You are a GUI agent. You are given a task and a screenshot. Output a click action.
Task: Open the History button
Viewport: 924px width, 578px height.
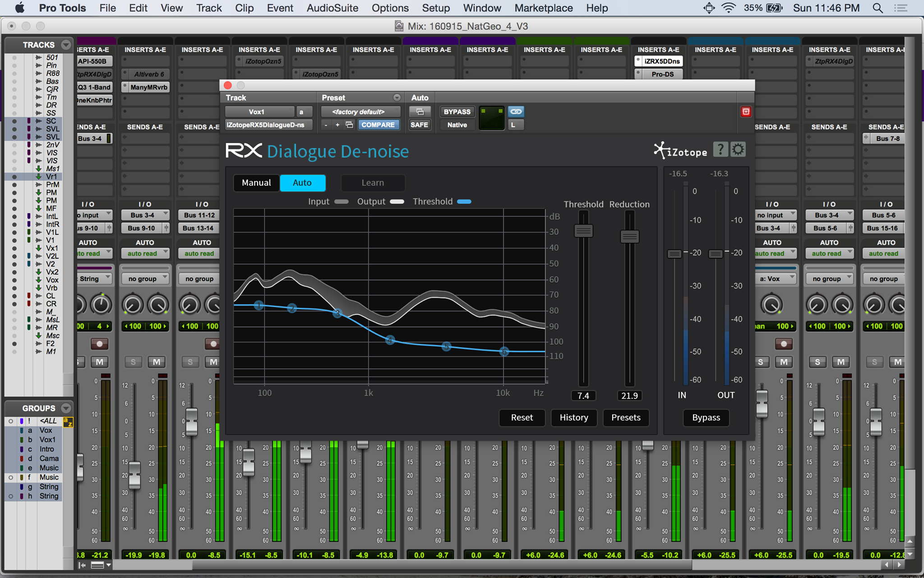(x=574, y=418)
